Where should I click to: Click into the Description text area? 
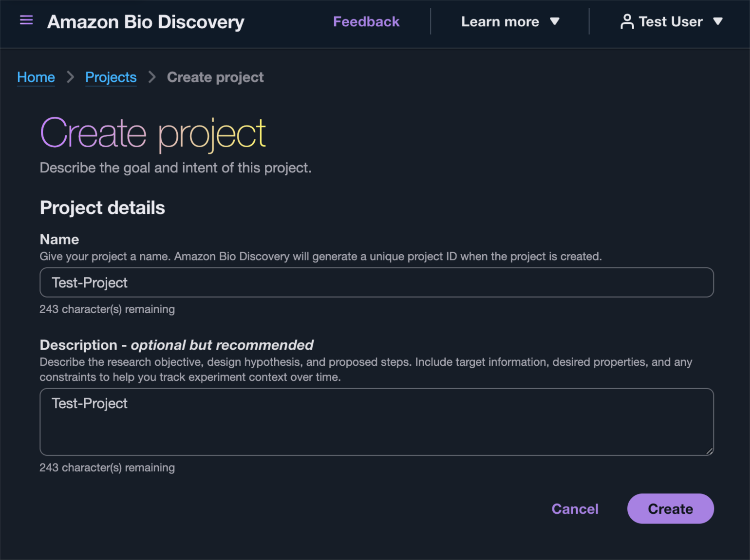click(377, 422)
